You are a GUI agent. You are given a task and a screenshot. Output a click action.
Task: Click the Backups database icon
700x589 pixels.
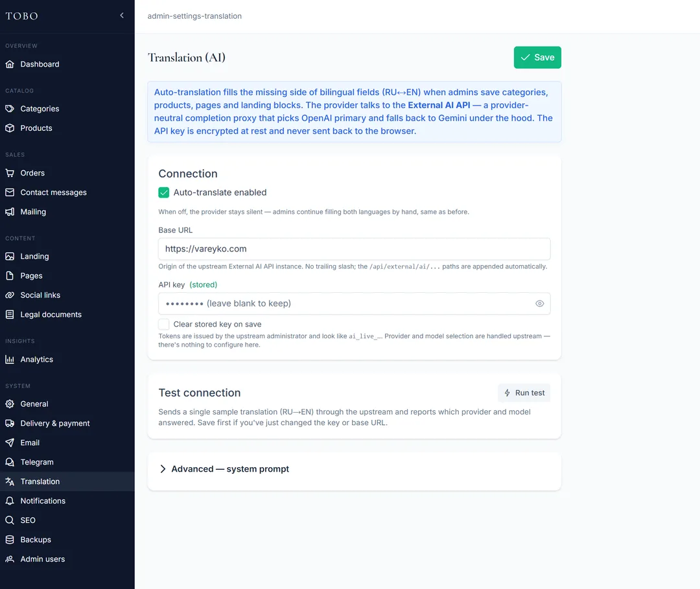coord(10,540)
